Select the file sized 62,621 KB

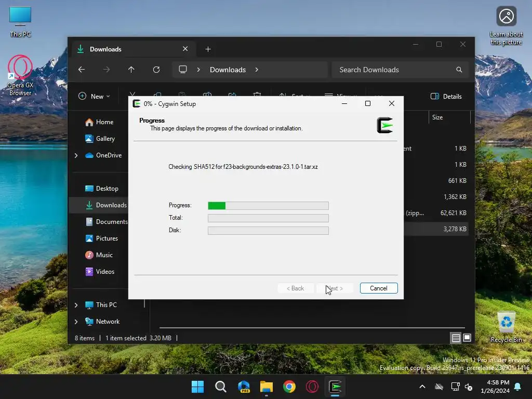[436, 213]
